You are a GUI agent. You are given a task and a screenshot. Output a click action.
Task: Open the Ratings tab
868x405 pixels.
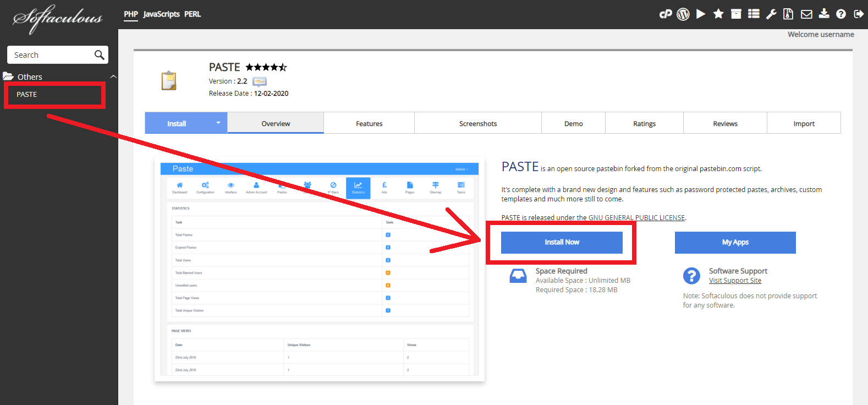(645, 123)
